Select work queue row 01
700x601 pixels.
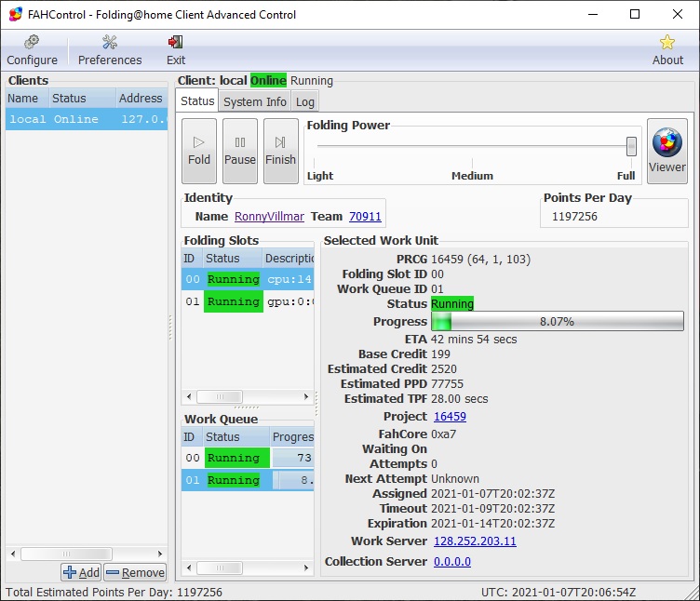tap(248, 480)
